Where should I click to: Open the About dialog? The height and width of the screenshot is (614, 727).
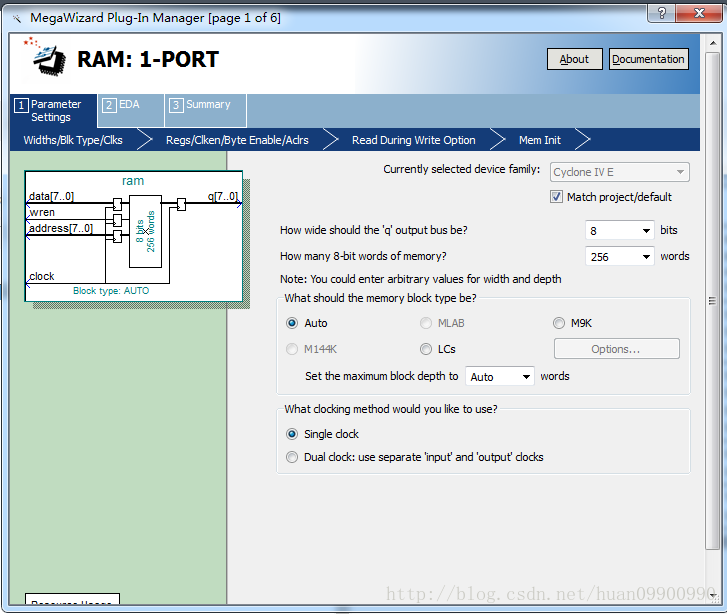click(574, 59)
